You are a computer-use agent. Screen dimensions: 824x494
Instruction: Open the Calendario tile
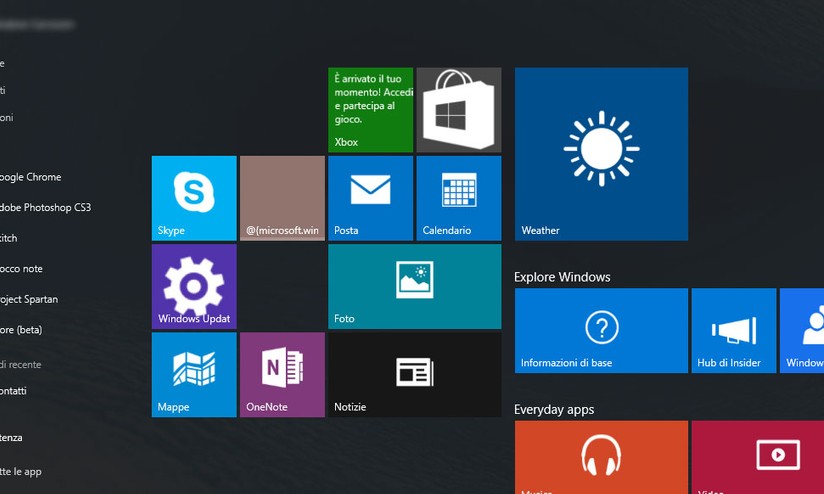tap(458, 198)
